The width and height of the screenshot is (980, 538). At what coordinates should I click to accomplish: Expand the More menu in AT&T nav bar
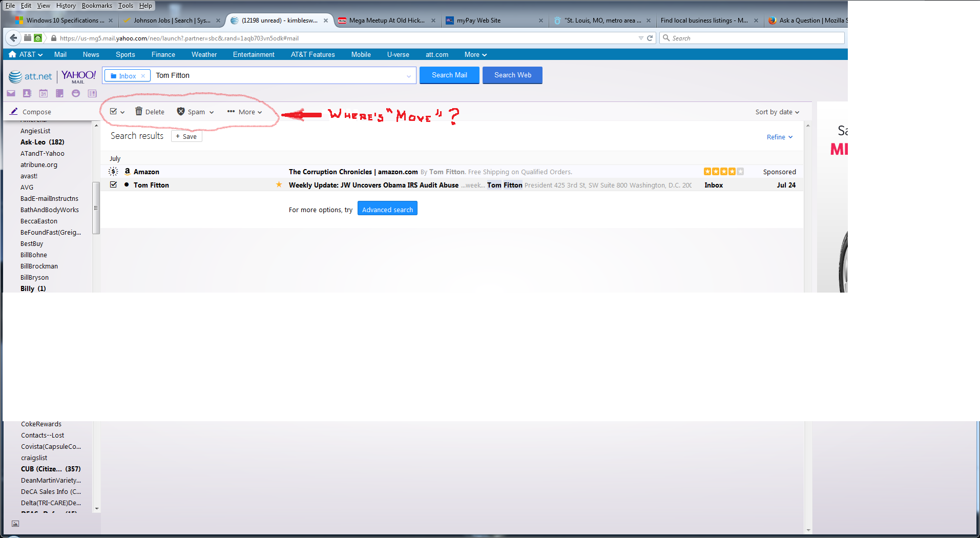click(475, 54)
